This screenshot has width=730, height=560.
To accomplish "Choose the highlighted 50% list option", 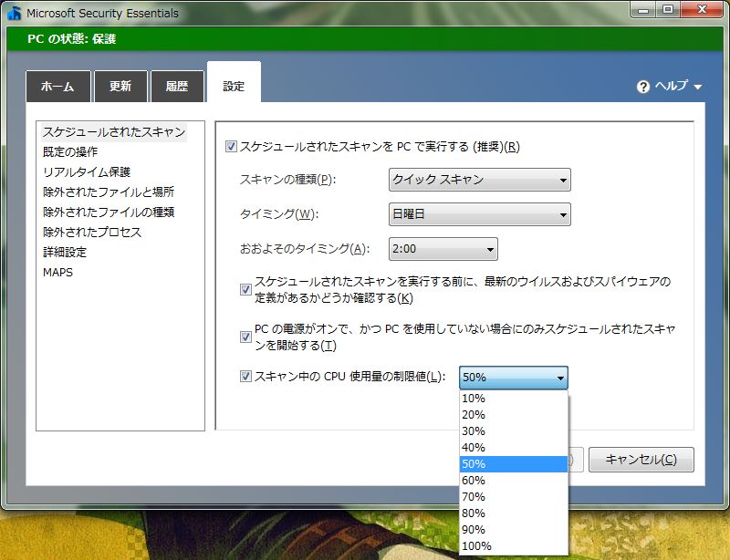I will pos(514,464).
